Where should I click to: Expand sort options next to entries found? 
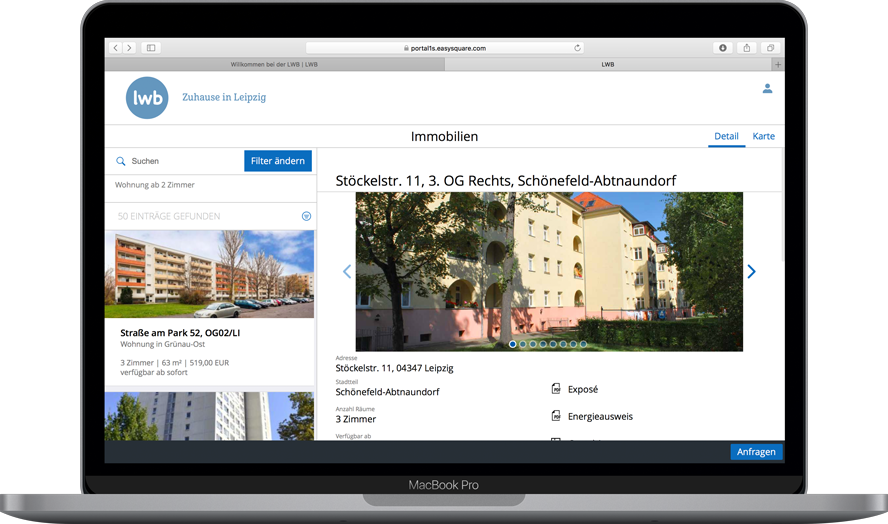[306, 216]
